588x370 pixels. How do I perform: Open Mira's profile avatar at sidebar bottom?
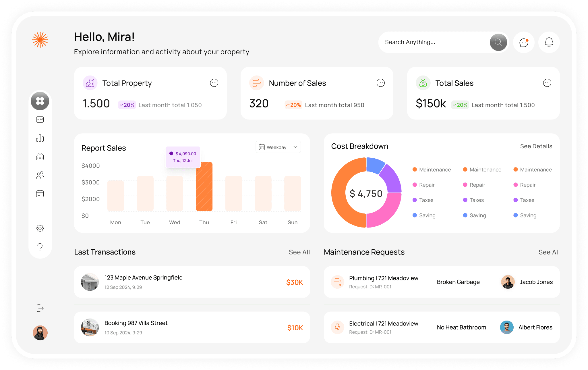[40, 333]
